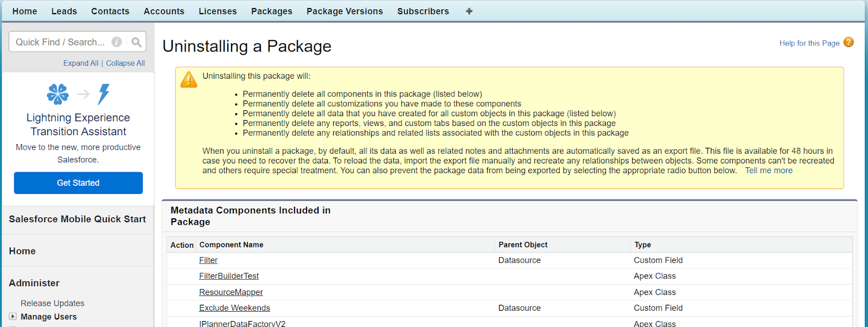Open the Packages tab

271,11
